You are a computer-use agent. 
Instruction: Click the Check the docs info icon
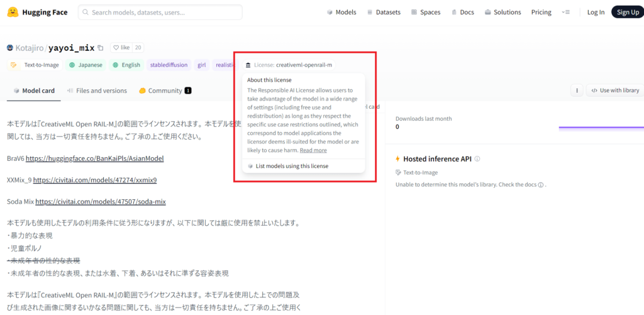coord(541,185)
